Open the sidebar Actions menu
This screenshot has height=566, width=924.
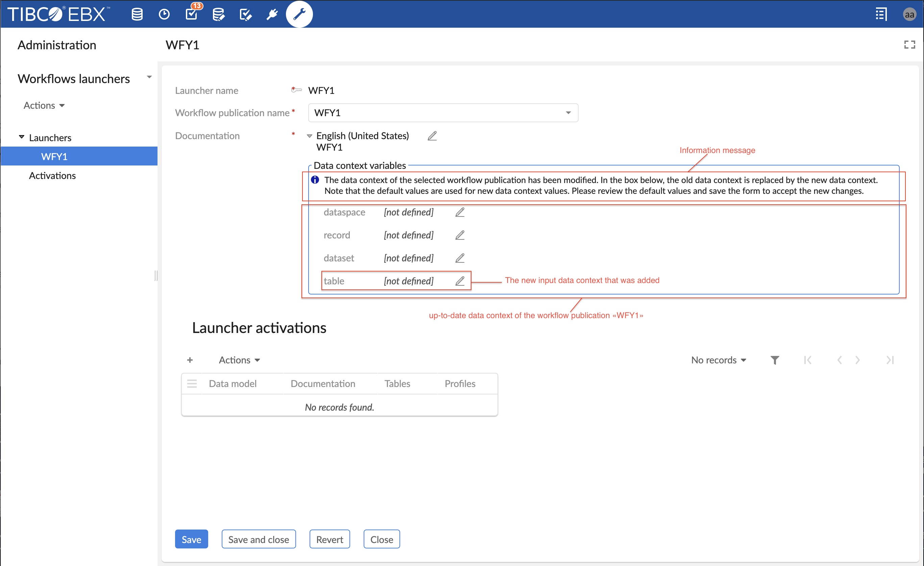pyautogui.click(x=44, y=105)
